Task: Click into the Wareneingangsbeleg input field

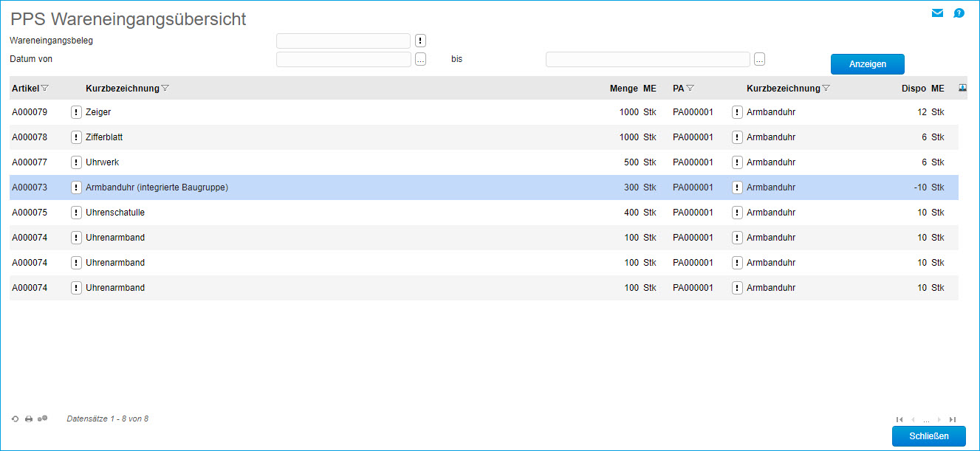Action: [343, 41]
